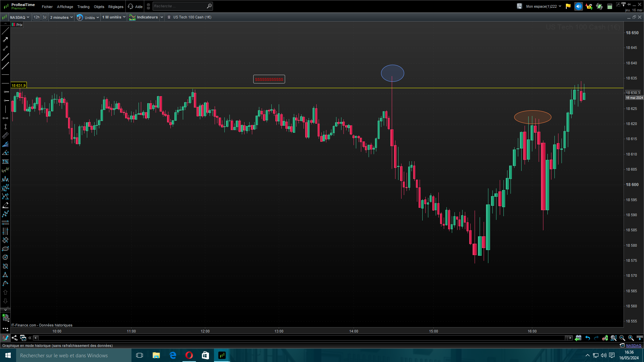Click the yellow flag alerts icon
Viewport: 644px width, 362px height.
tap(568, 6)
